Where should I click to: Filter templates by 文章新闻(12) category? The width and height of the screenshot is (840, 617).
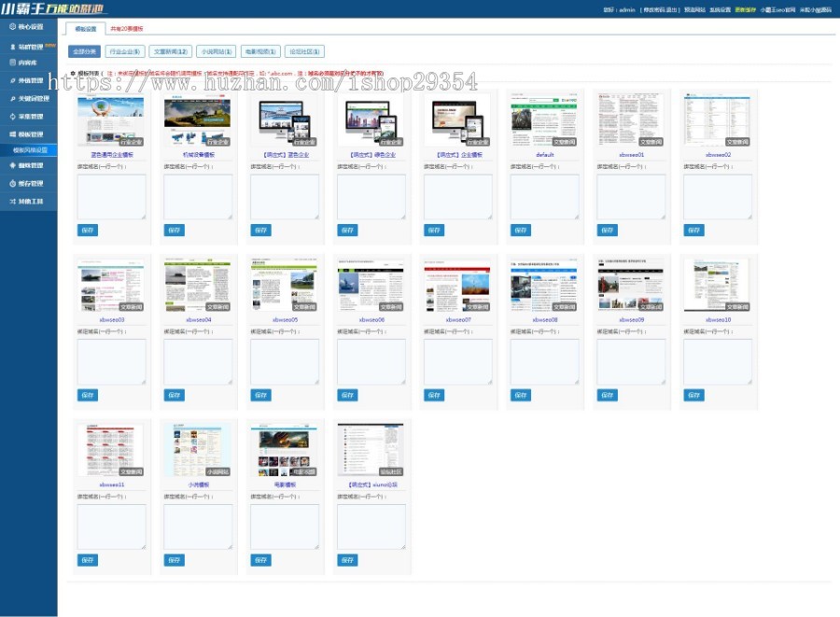pos(171,52)
